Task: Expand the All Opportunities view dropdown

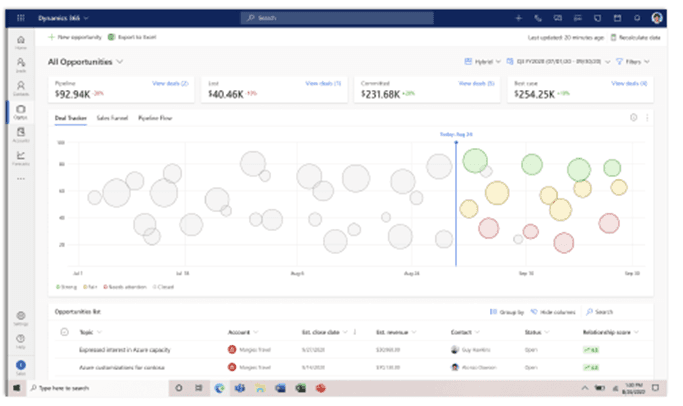Action: (x=120, y=62)
